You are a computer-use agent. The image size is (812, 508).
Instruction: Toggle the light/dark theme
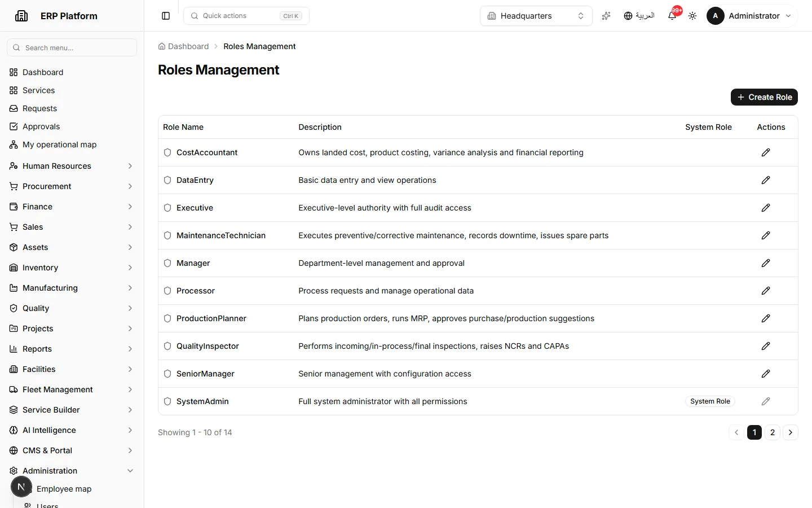coord(692,16)
